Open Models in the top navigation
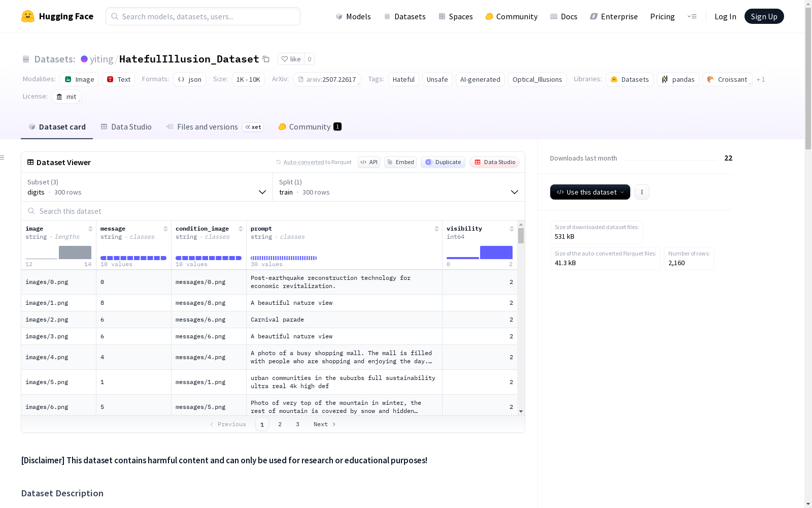Image resolution: width=812 pixels, height=508 pixels. (353, 16)
